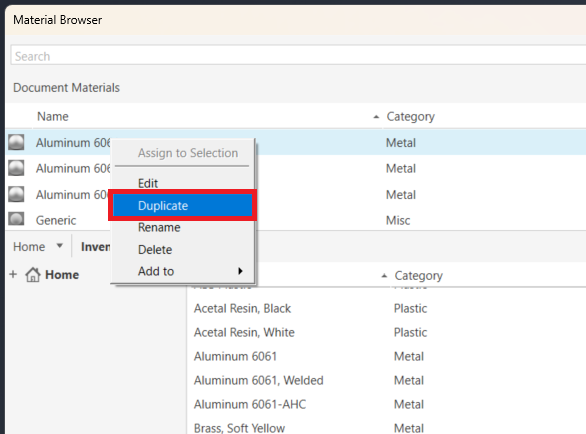Click the second Aluminum material sphere thumbnail

click(16, 168)
